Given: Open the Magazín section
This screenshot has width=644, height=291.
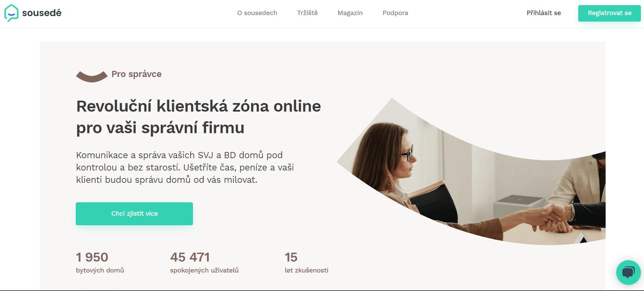Looking at the screenshot, I should tap(350, 13).
